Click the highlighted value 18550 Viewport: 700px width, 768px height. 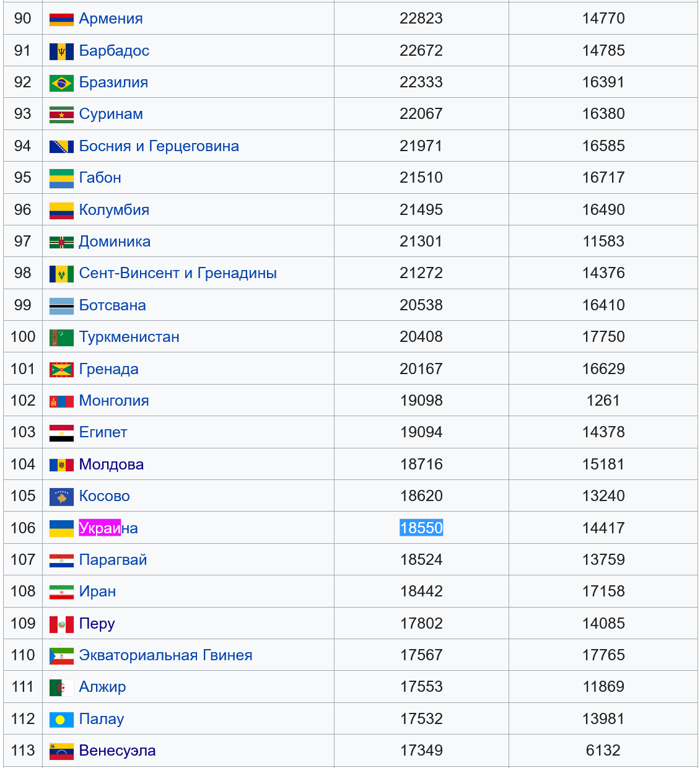click(421, 528)
